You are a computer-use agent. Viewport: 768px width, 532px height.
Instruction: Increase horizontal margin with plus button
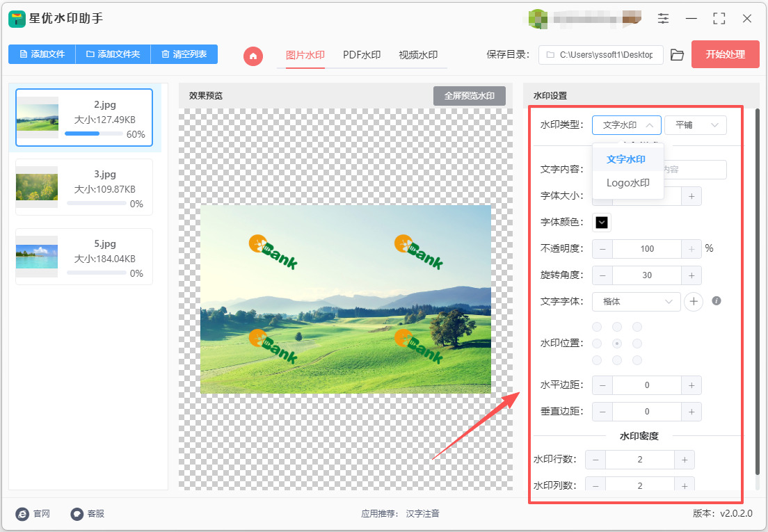tap(691, 385)
